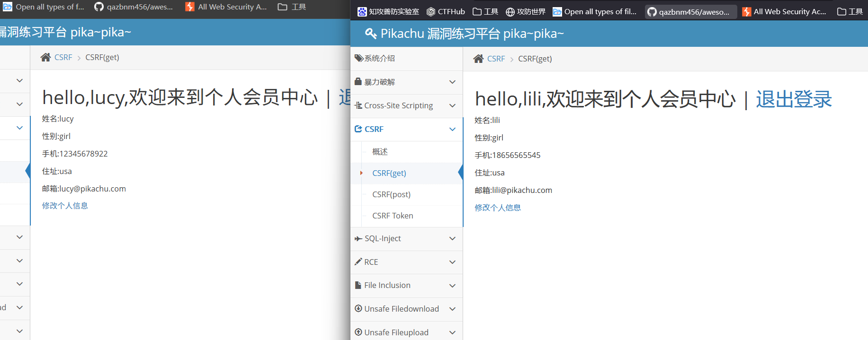Click All Web Security bookmark icon in right window

[747, 12]
